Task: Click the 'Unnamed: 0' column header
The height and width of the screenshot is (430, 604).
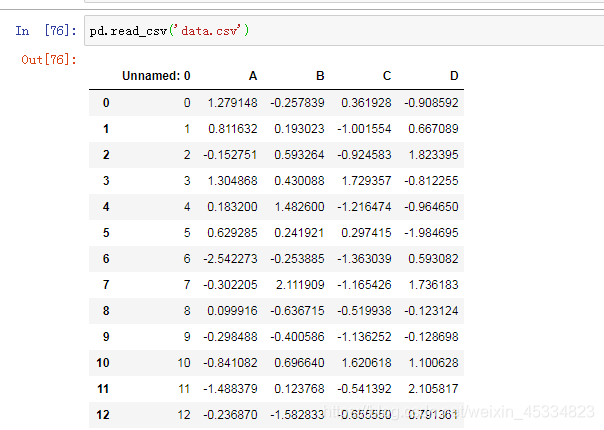Action: (x=156, y=76)
